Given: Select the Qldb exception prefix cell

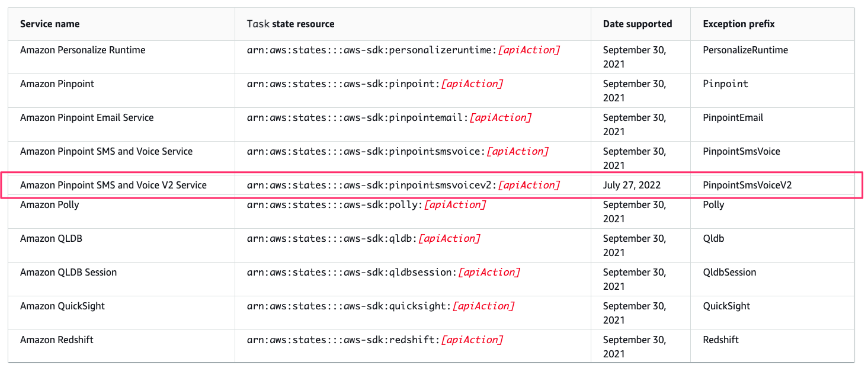Looking at the screenshot, I should click(713, 239).
